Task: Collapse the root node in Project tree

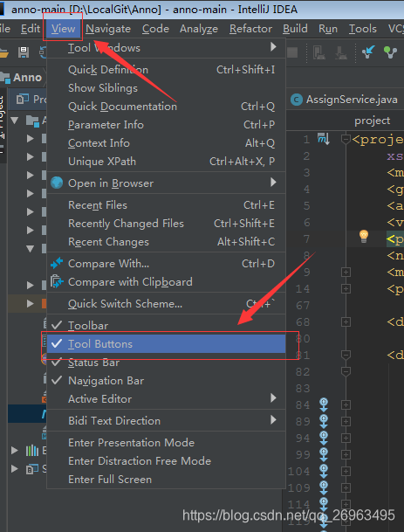Action: pos(14,121)
